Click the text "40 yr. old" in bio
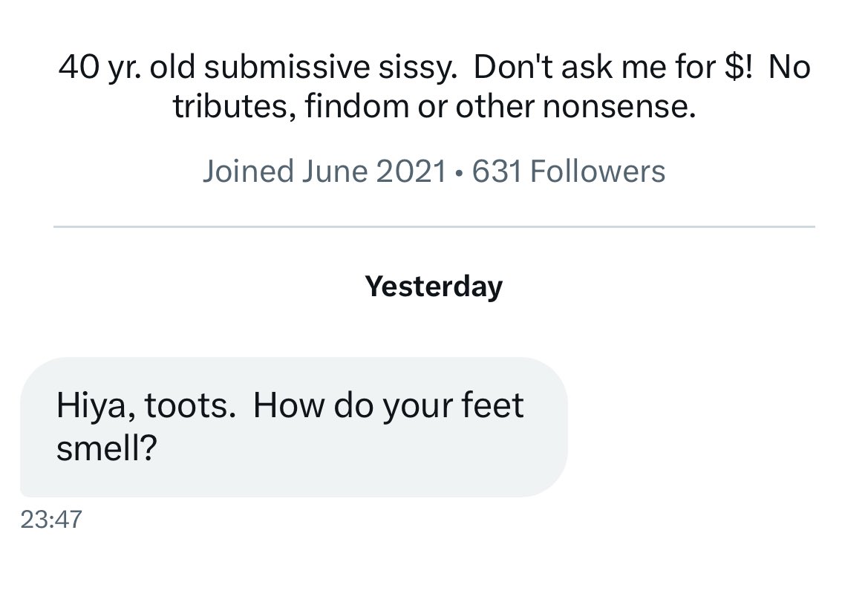Screen dimensions: 868x605 tap(125, 68)
